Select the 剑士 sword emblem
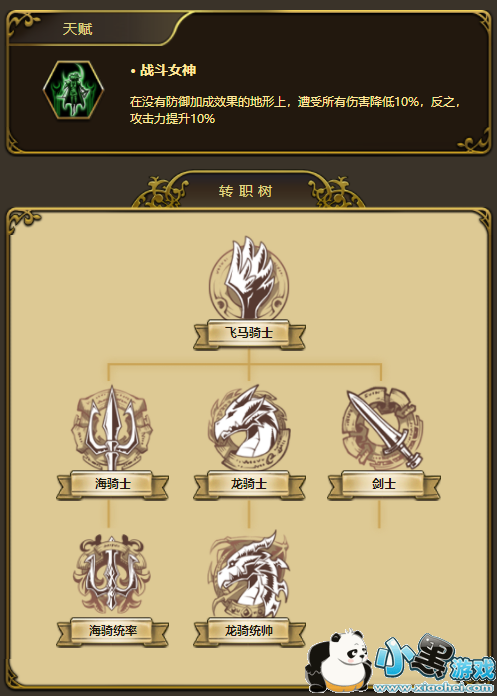Viewport: 497px width, 696px height. [x=383, y=428]
